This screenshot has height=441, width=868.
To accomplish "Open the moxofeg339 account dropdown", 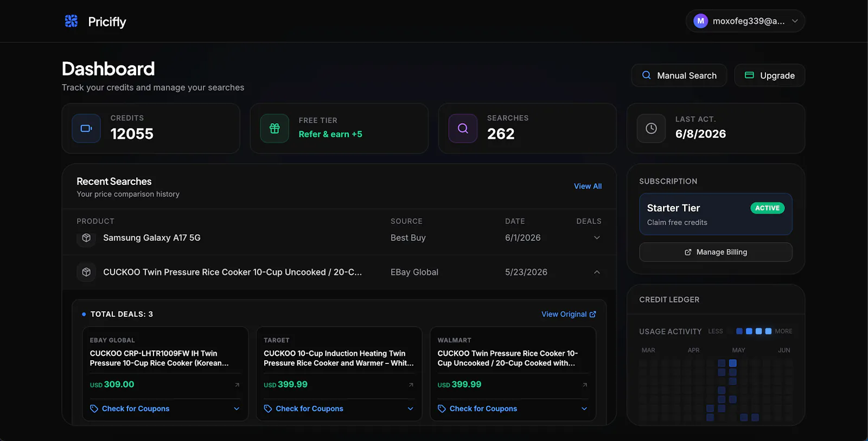I will [745, 21].
